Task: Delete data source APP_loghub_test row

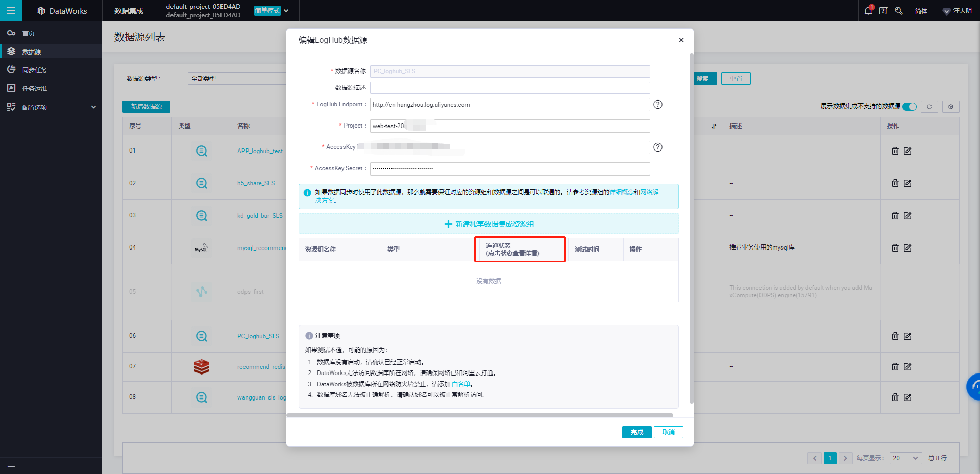Action: [895, 151]
